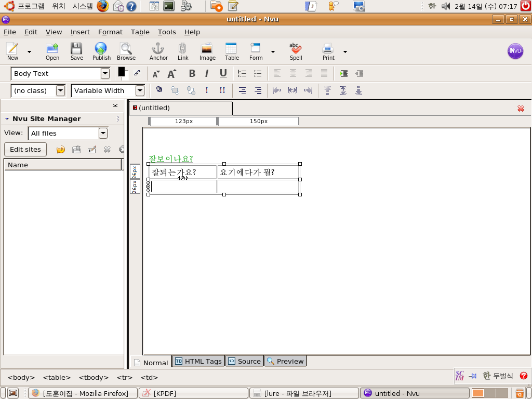Viewport: 532px width, 399px height.
Task: Expand the Variable Width font dropdown
Action: [140, 90]
